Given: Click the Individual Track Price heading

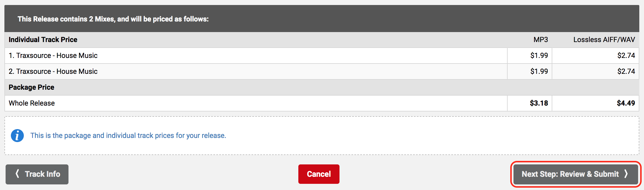Looking at the screenshot, I should pyautogui.click(x=43, y=40).
